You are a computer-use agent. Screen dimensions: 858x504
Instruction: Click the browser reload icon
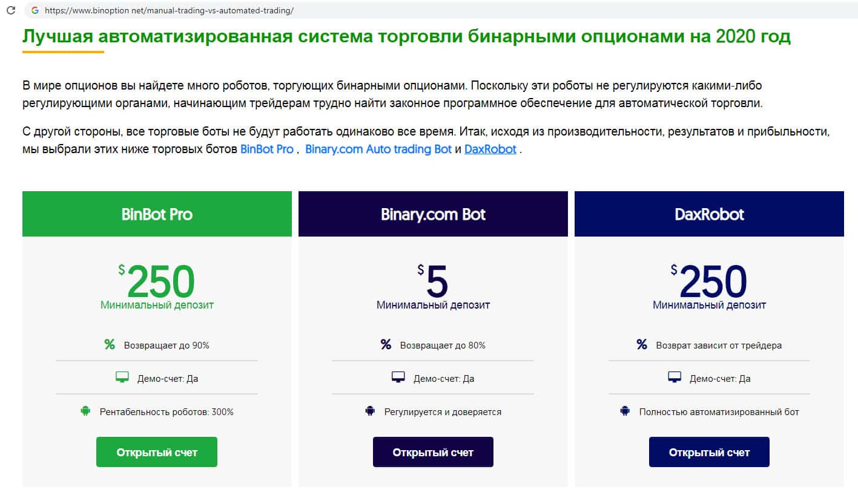[x=10, y=10]
